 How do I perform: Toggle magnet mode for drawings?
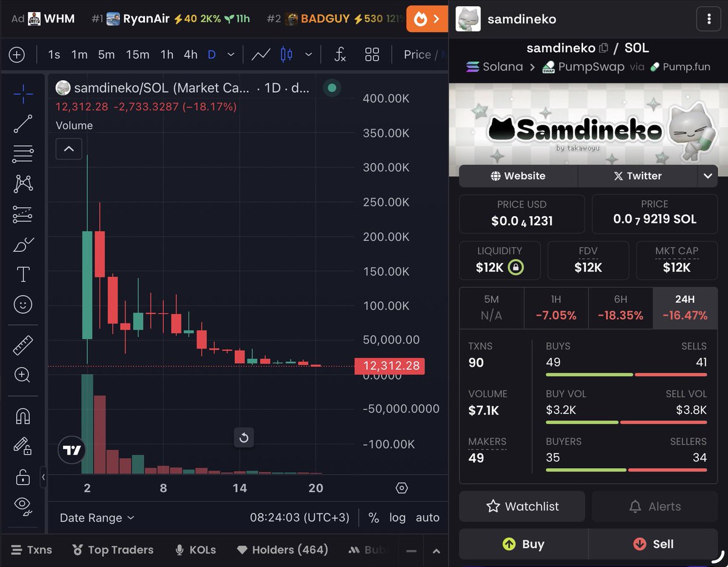[23, 416]
